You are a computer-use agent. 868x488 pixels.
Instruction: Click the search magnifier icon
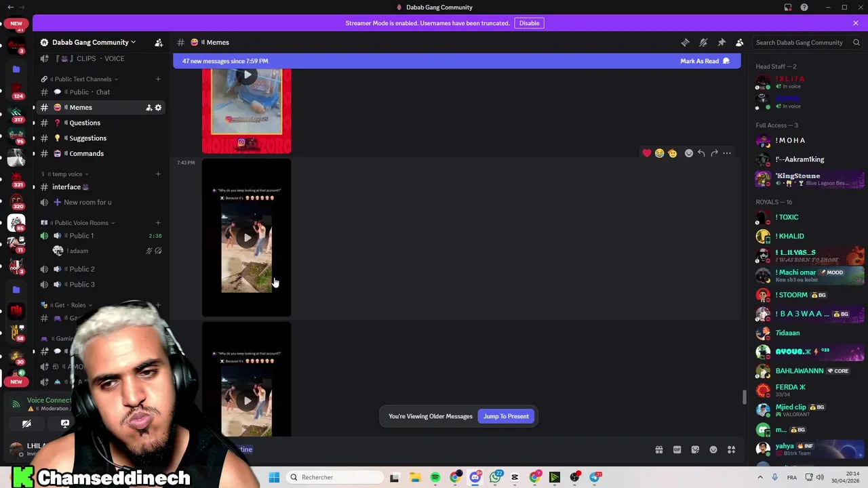pos(856,42)
